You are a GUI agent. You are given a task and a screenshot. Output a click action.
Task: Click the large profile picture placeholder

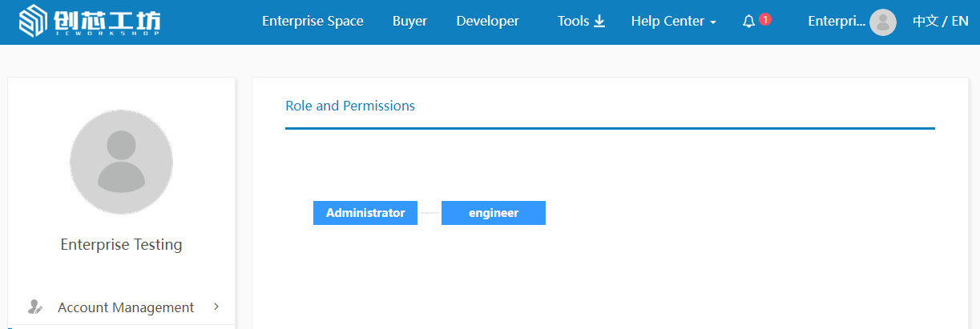point(121,161)
